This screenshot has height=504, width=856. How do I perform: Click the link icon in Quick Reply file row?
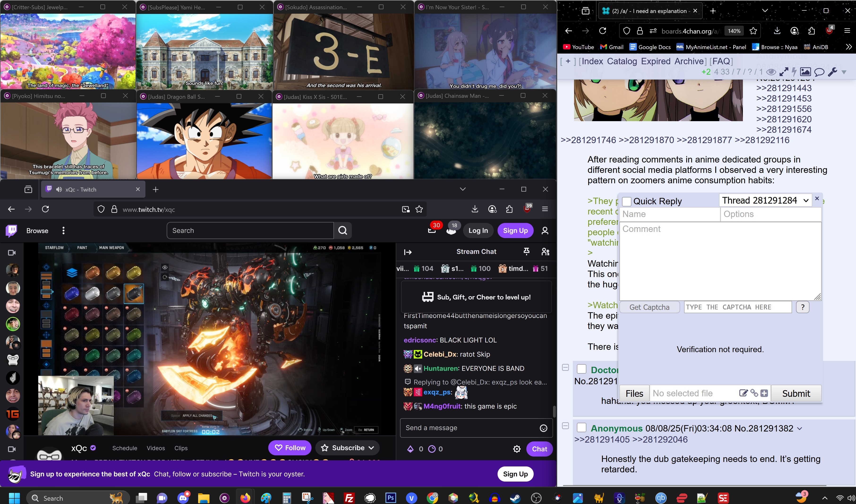tap(754, 393)
